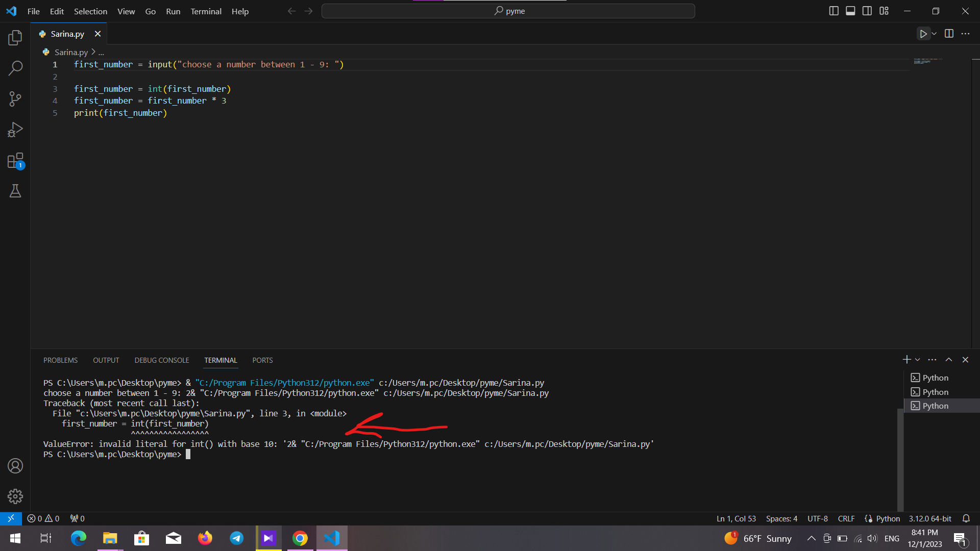Open the editor More Actions ellipsis
This screenshot has width=980, height=551.
(x=965, y=34)
